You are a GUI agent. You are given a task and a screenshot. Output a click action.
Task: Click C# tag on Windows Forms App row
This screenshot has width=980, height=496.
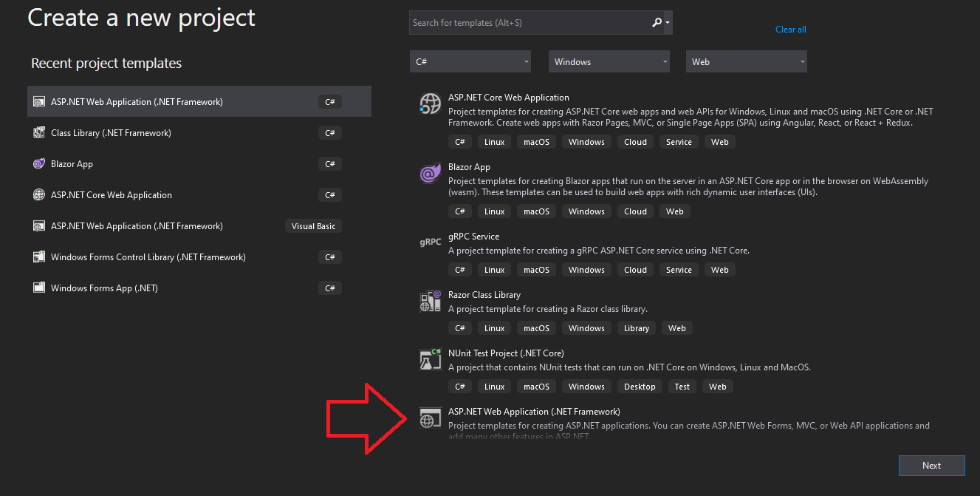[330, 288]
